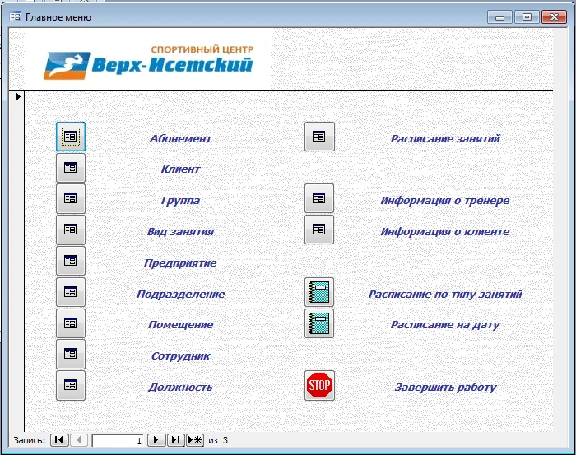Go to first record navigation button
576x455 pixels.
tap(60, 440)
